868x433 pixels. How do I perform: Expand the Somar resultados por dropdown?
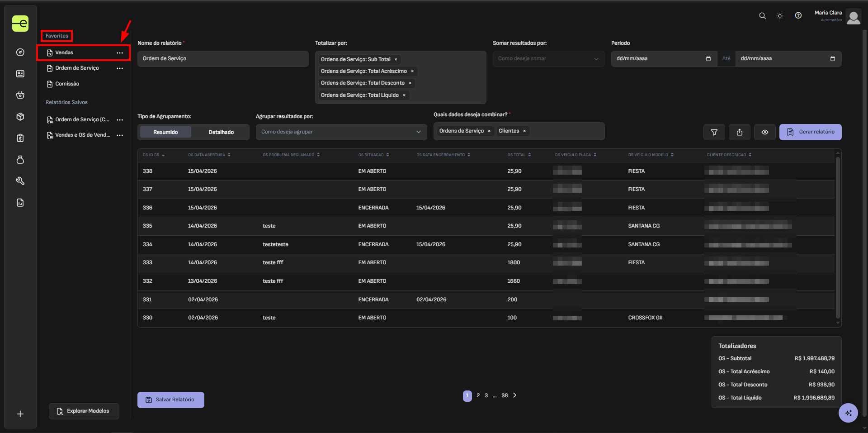pos(548,59)
